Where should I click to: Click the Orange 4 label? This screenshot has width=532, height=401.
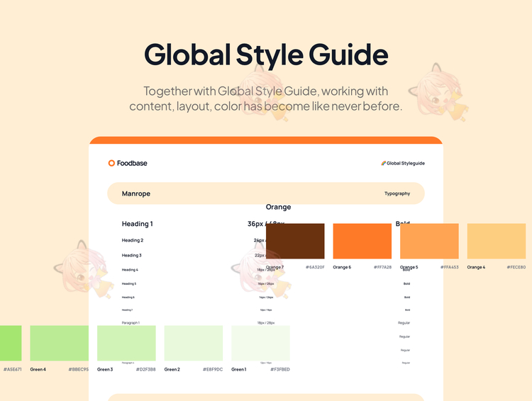pos(476,267)
